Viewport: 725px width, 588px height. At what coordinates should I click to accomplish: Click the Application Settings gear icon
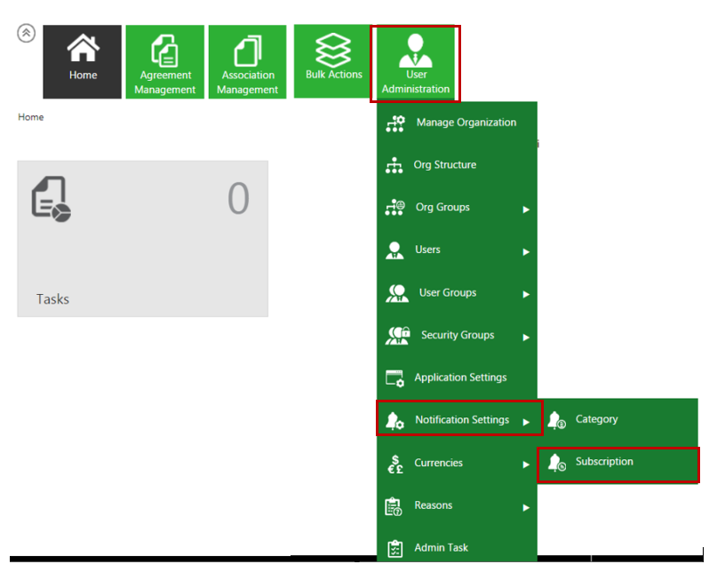pyautogui.click(x=394, y=378)
